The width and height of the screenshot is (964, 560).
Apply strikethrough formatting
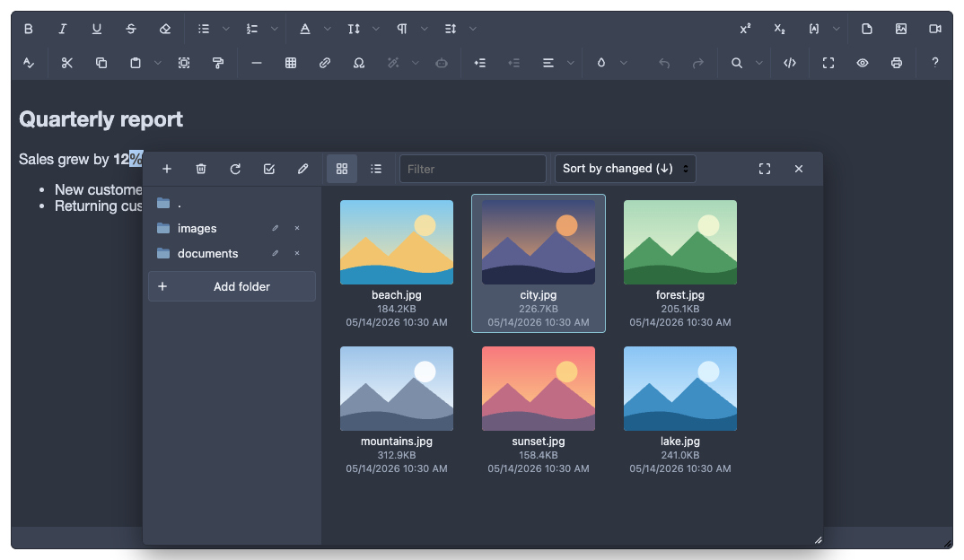point(130,29)
